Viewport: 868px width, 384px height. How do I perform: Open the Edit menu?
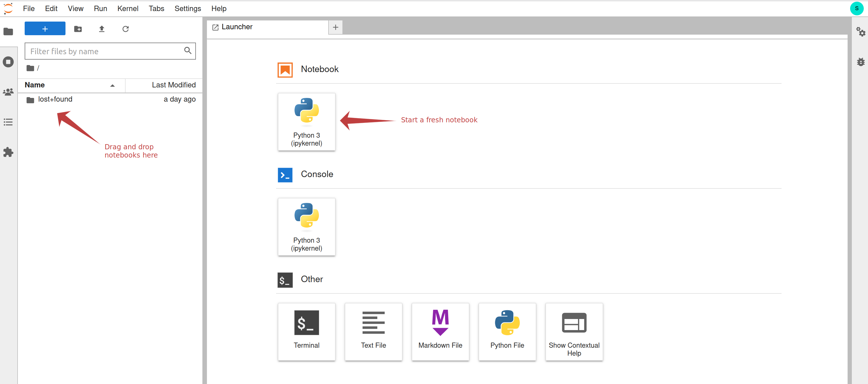[51, 9]
